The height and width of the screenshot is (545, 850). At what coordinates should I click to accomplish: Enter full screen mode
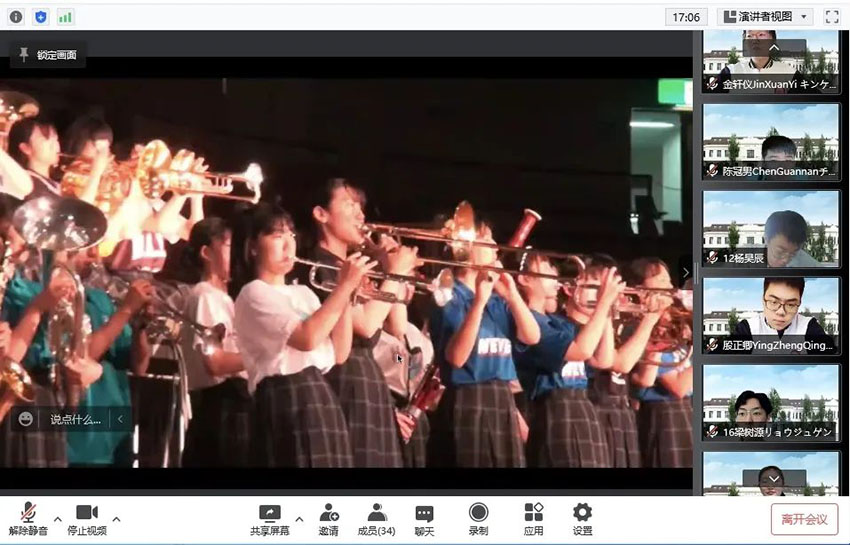[x=831, y=17]
